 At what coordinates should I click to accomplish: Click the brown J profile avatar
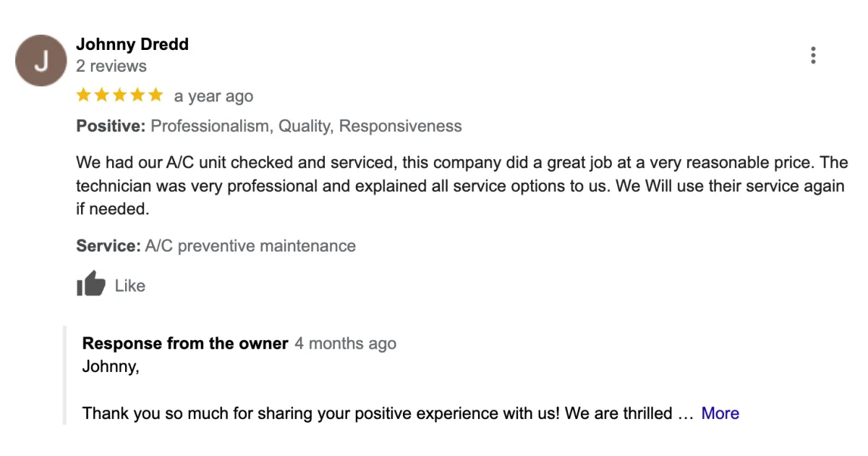tap(41, 61)
